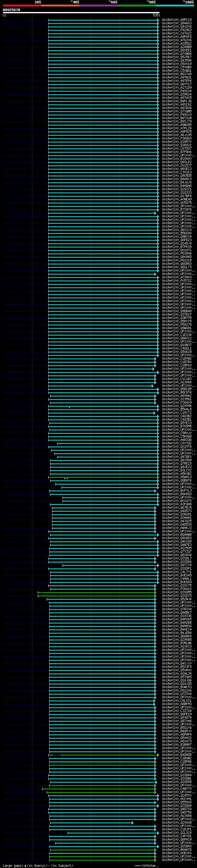
Task: Click the UniRef100_Q5I5K7 label
Action: point(177,57)
